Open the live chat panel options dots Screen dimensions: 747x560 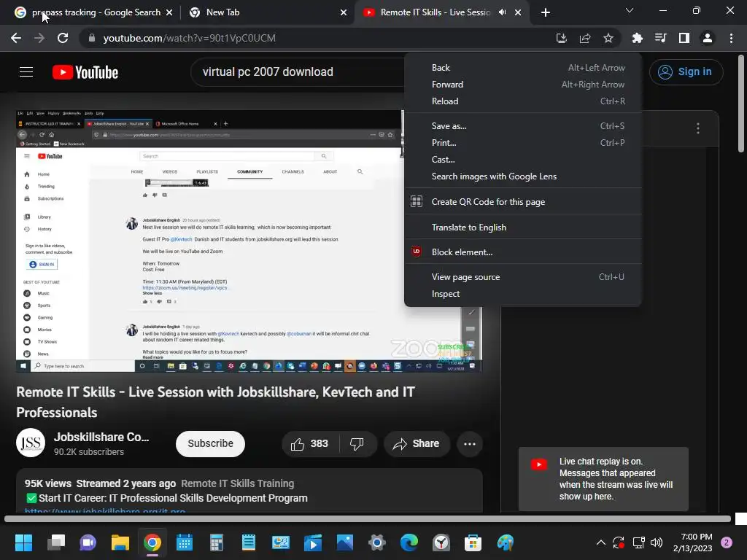click(698, 128)
